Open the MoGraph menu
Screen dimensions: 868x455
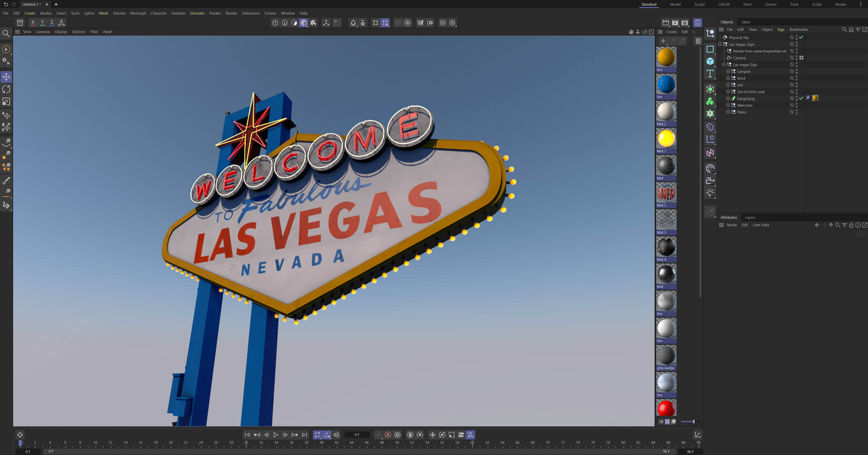coord(138,13)
